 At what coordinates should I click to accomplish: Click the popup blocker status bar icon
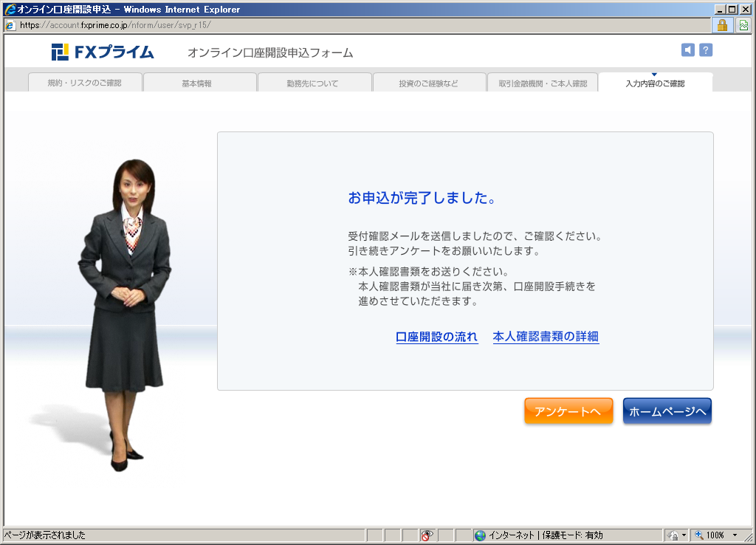pos(427,535)
